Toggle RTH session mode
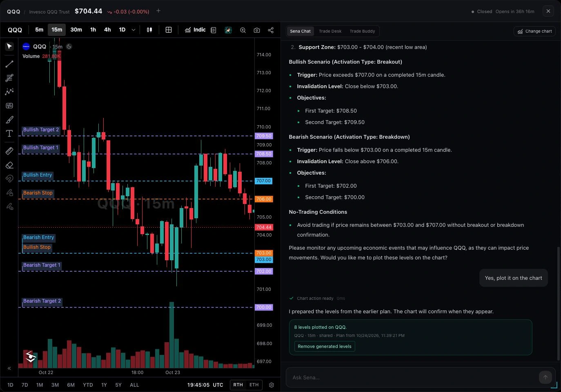561x392 pixels. tap(238, 385)
